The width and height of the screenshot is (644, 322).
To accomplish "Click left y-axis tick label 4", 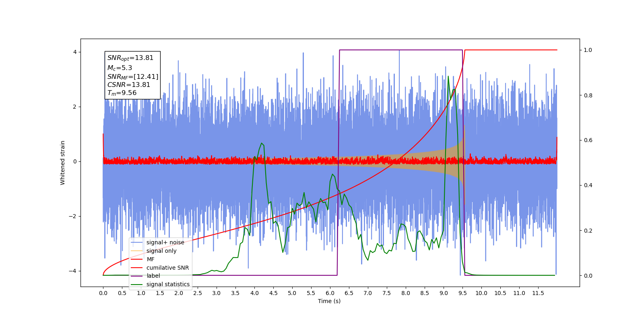I will click(x=75, y=52).
